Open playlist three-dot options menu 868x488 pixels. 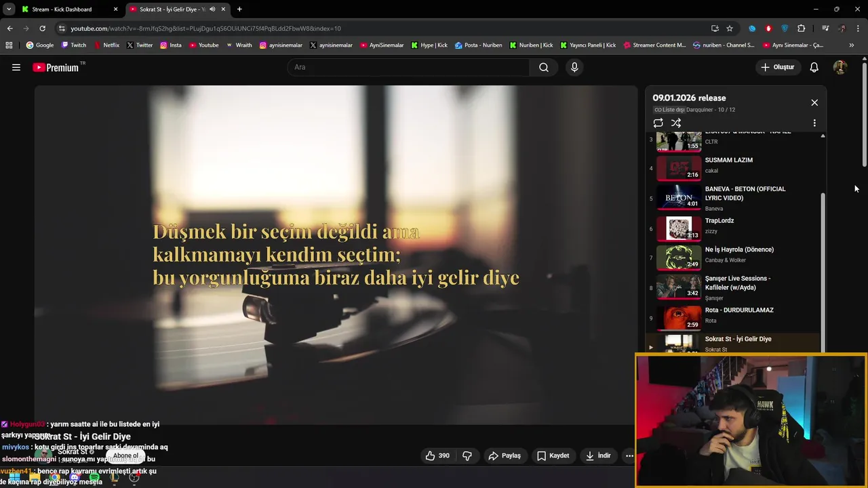[814, 123]
